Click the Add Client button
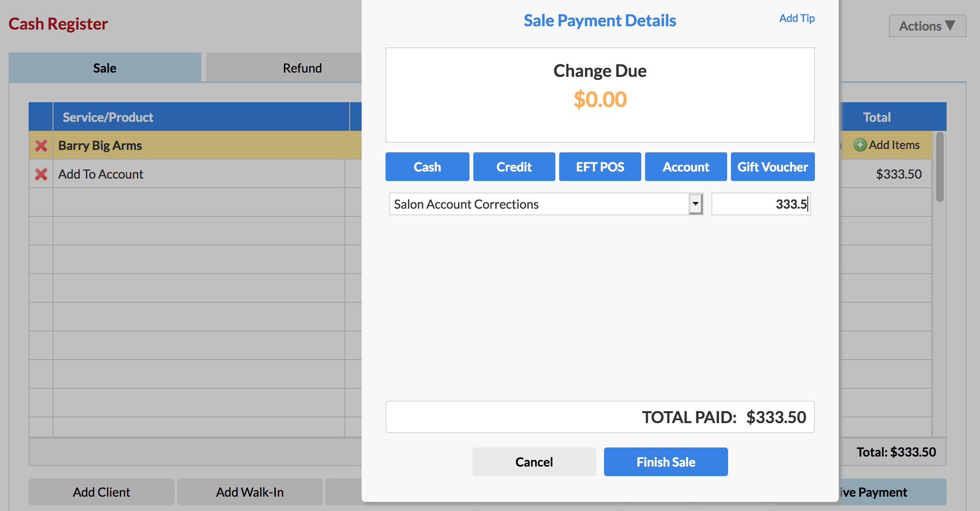Viewport: 980px width, 511px height. pyautogui.click(x=102, y=492)
